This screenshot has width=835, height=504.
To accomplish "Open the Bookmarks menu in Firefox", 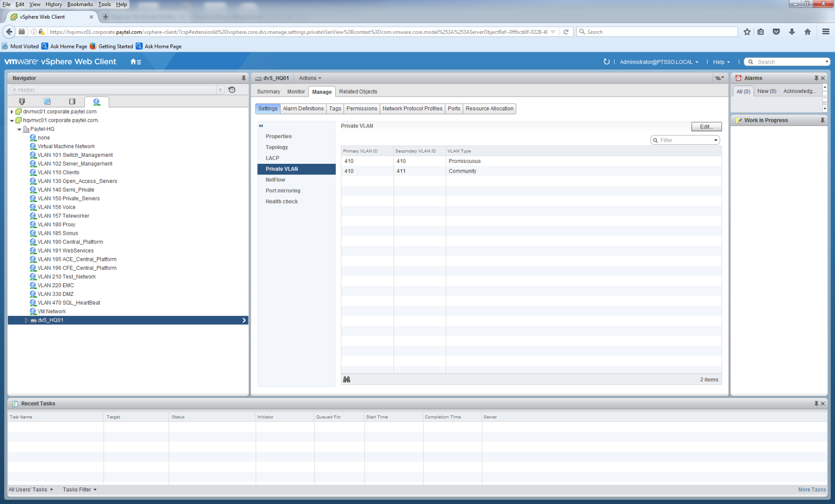I will click(x=80, y=4).
